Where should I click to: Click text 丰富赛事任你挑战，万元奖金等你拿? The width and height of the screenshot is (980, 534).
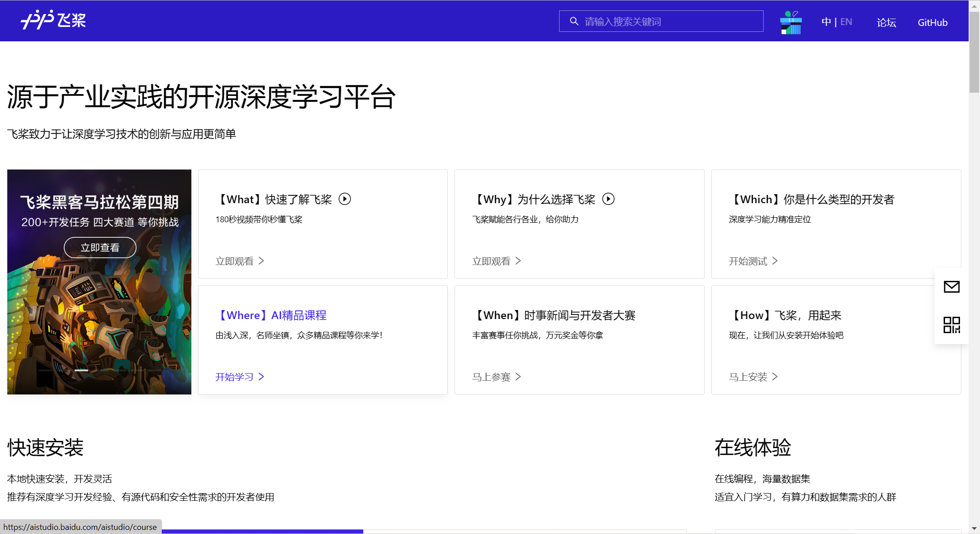(x=537, y=335)
